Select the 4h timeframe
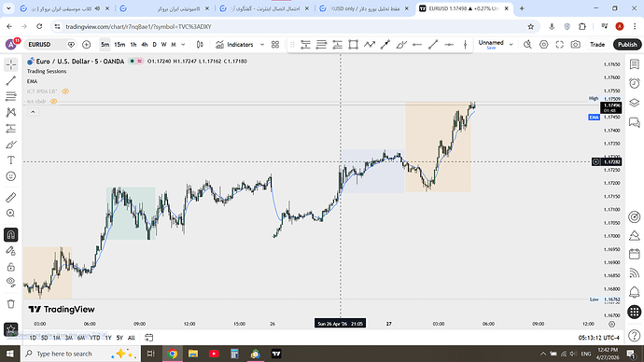Viewport: 644px width, 362px height. coord(144,45)
